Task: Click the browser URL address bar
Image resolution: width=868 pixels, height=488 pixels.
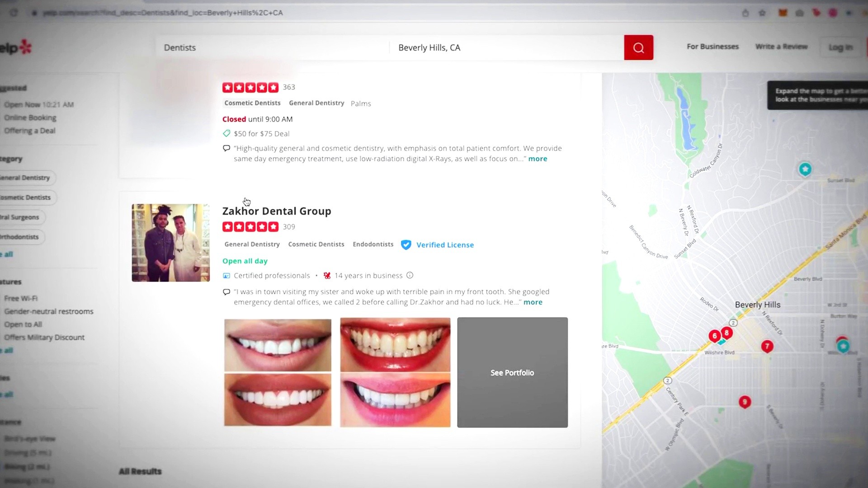Action: pos(163,13)
